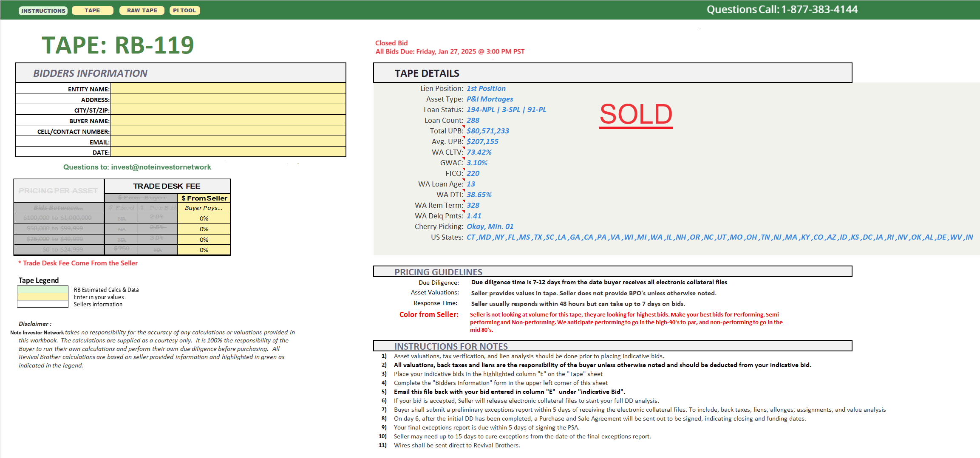Switch to the TAPE sheet button
Screen dimensions: 980x458
tap(92, 11)
